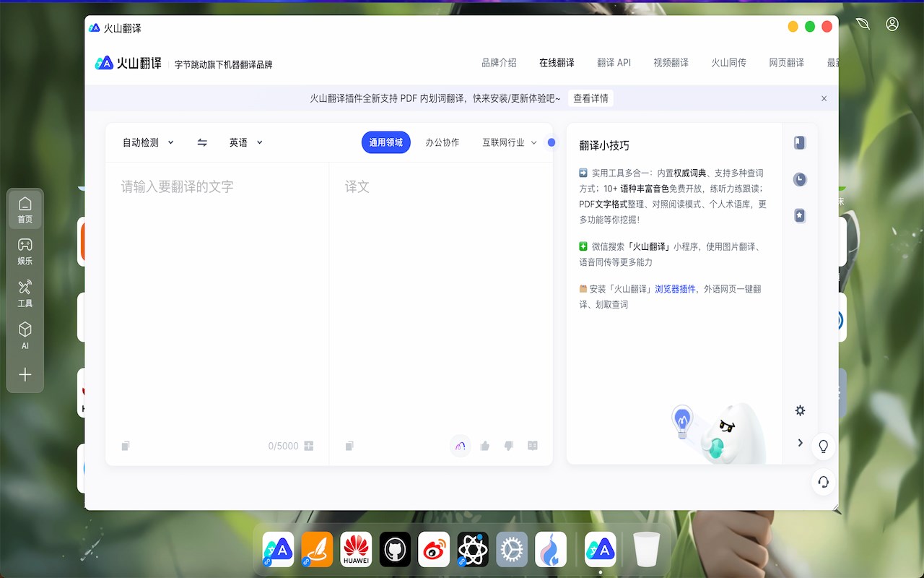
Task: Open the glossary book icon in the right sidebar
Action: point(799,143)
